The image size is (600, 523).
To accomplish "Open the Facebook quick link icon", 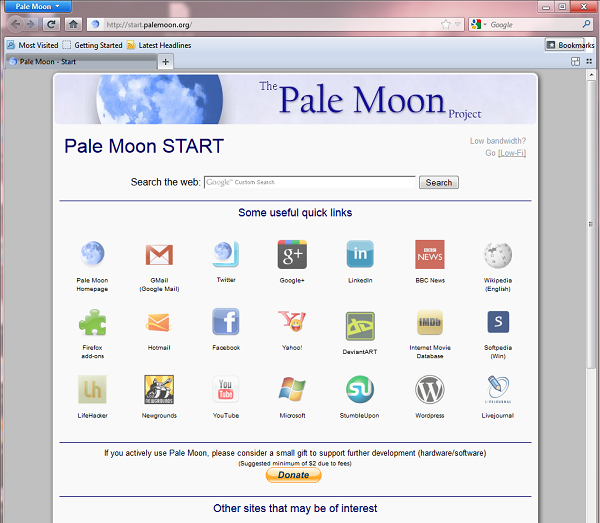I will 226,322.
